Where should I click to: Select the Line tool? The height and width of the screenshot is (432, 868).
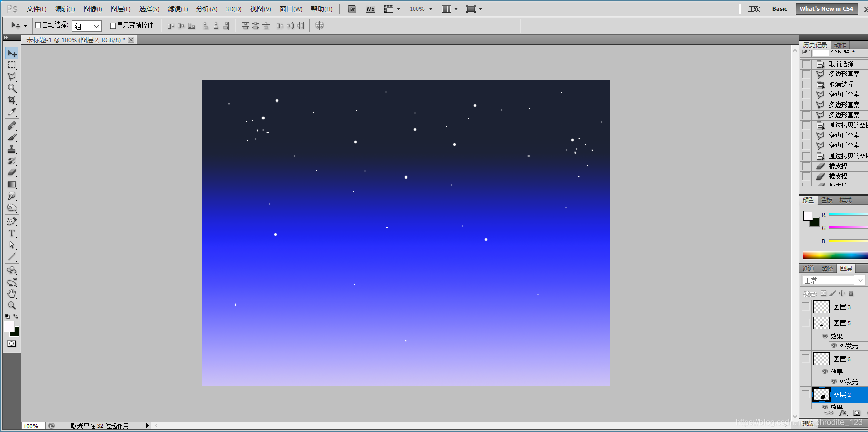[x=12, y=257]
